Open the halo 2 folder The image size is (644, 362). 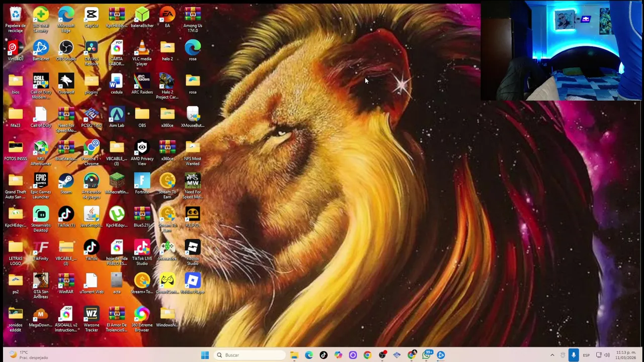coord(167,51)
